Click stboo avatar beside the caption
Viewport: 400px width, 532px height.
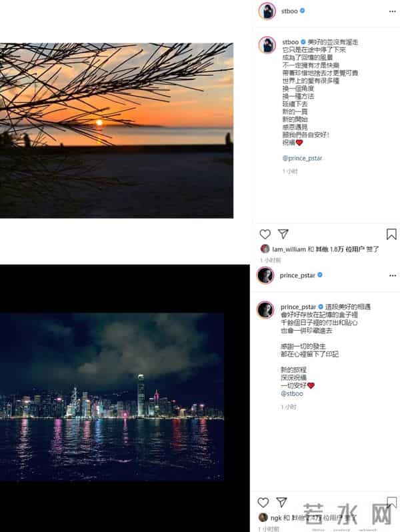coord(267,45)
